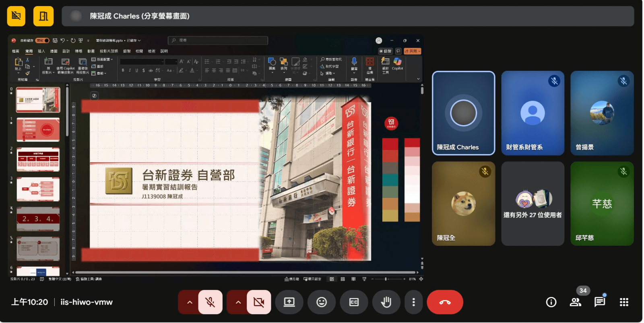
Task: Switch to the 設計 ribbon tab
Action: 66,51
